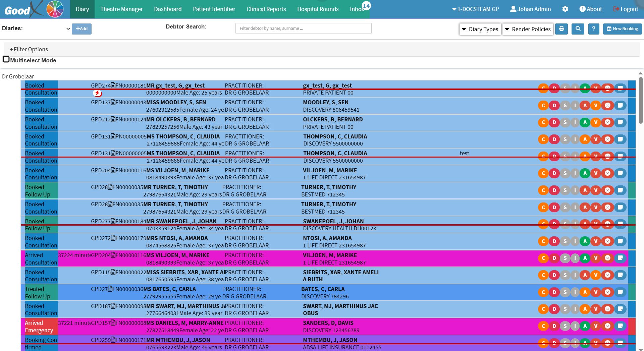Enable the Multiselect Mode checkbox
This screenshot has width=644, height=351.
6,60
